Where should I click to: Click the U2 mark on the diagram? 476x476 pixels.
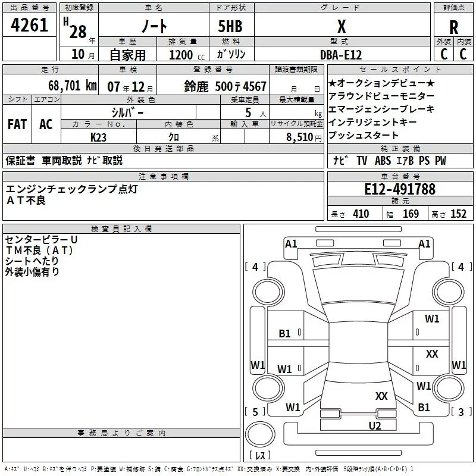click(375, 425)
